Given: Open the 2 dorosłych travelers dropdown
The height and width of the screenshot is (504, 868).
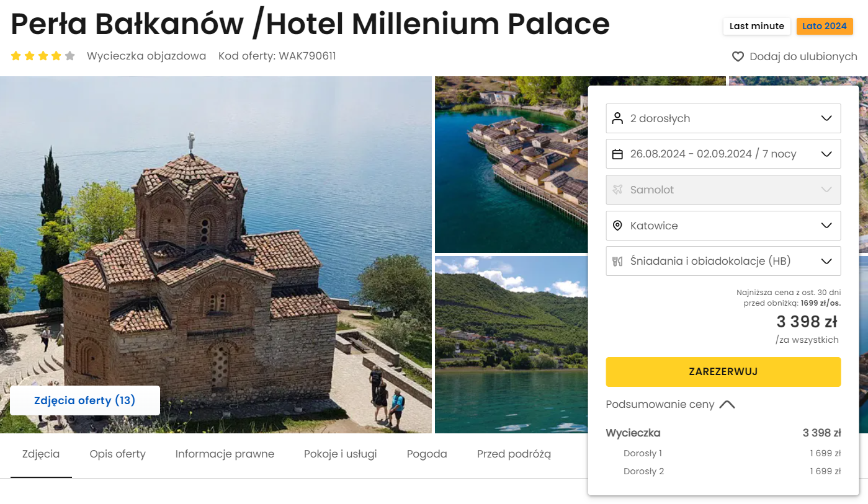Looking at the screenshot, I should (x=723, y=118).
